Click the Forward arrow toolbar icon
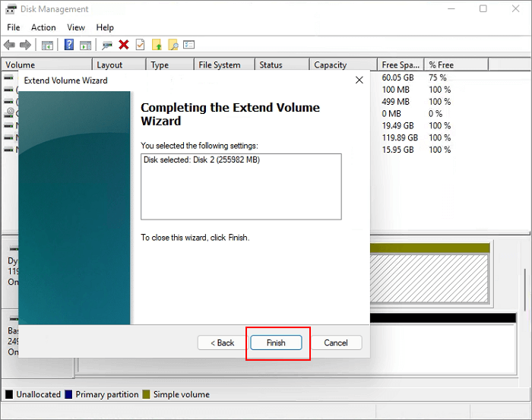The width and height of the screenshot is (532, 420). (25, 46)
